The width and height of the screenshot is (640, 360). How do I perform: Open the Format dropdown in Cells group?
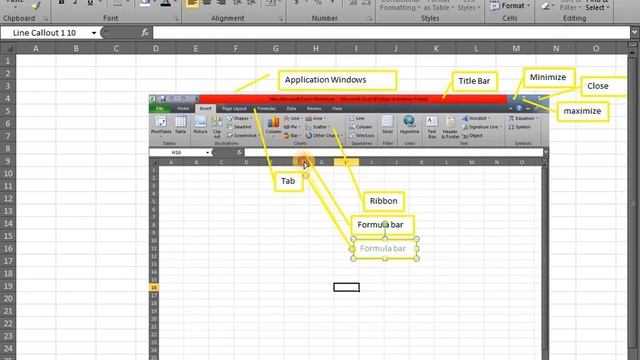[510, 6]
